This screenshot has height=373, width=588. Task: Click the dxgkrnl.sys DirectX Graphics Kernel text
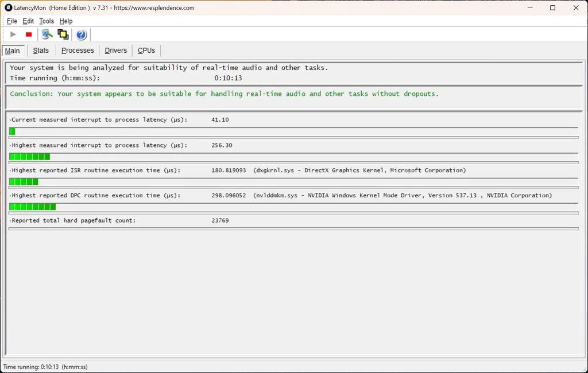(359, 170)
